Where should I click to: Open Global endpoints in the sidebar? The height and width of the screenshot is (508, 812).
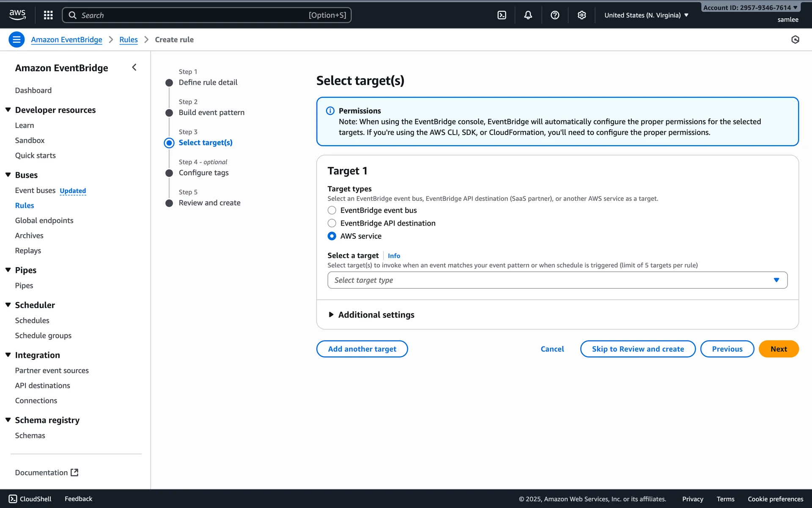(44, 221)
